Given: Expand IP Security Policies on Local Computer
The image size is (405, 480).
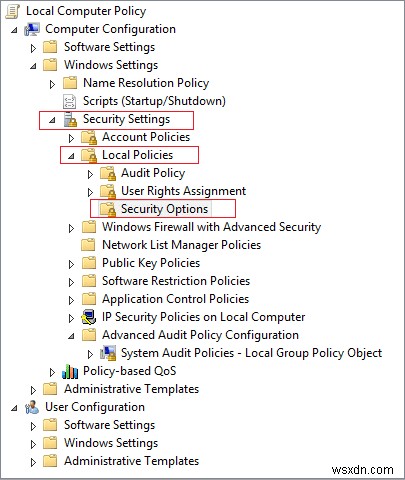Looking at the screenshot, I should pos(71,318).
